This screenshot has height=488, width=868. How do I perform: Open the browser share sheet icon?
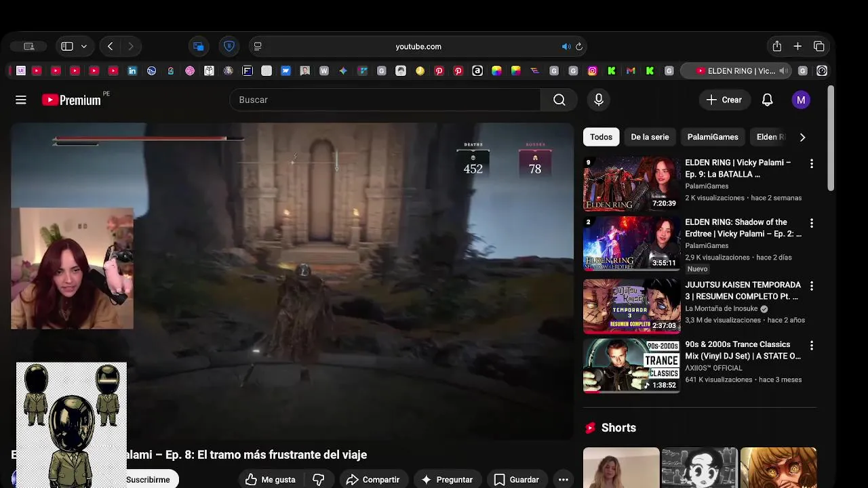tap(777, 46)
